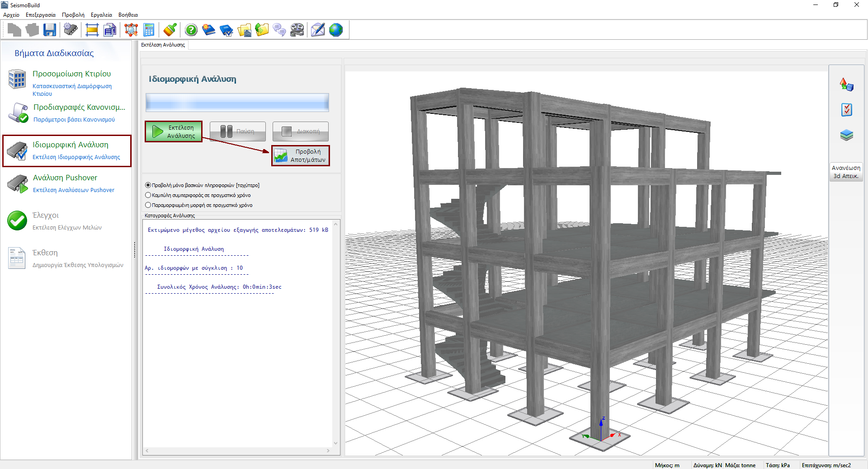Click the save project floppy disk icon

coord(50,30)
